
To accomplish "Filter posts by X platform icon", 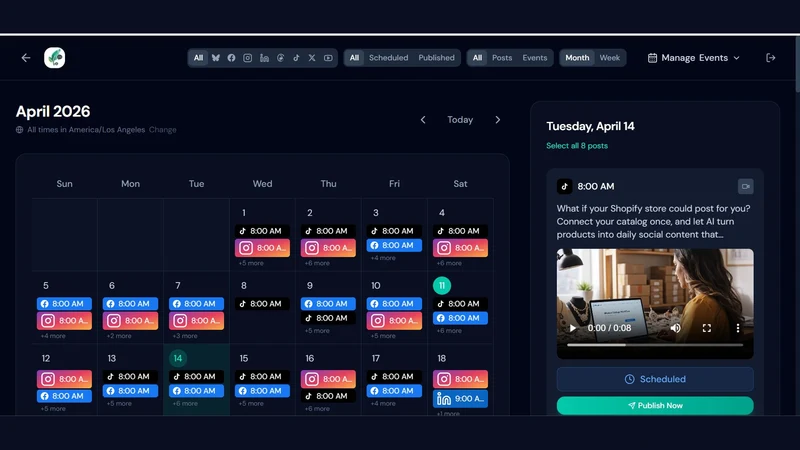I will pyautogui.click(x=312, y=58).
